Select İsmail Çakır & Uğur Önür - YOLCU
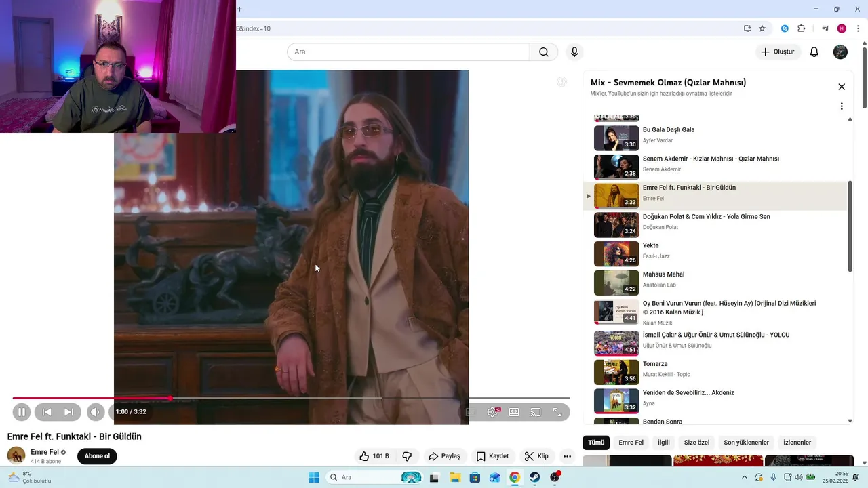 716,343
